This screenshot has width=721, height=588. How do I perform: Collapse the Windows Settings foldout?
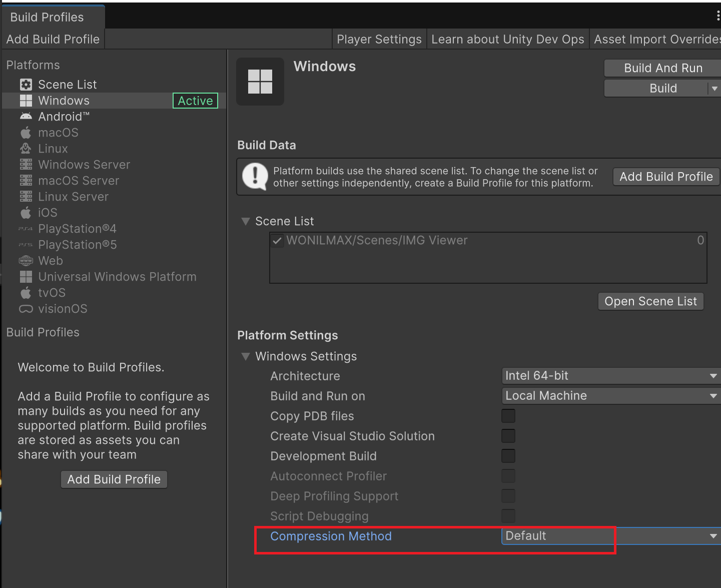click(246, 356)
